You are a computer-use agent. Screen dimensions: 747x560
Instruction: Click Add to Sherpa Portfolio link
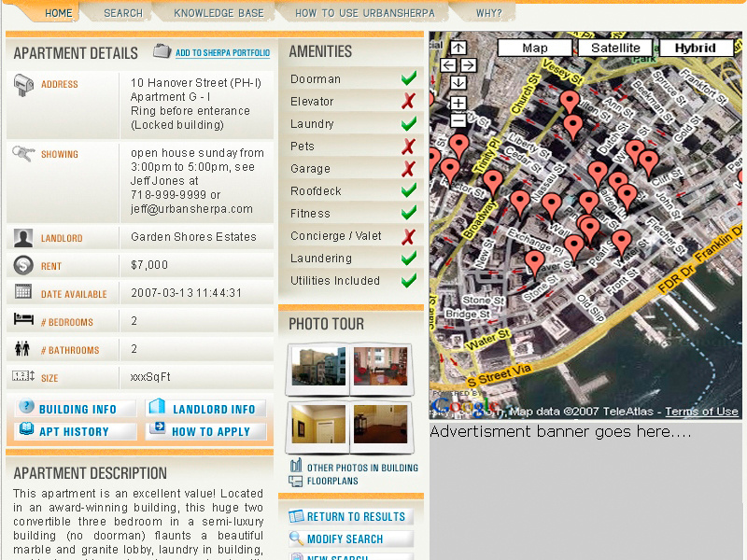(x=222, y=53)
